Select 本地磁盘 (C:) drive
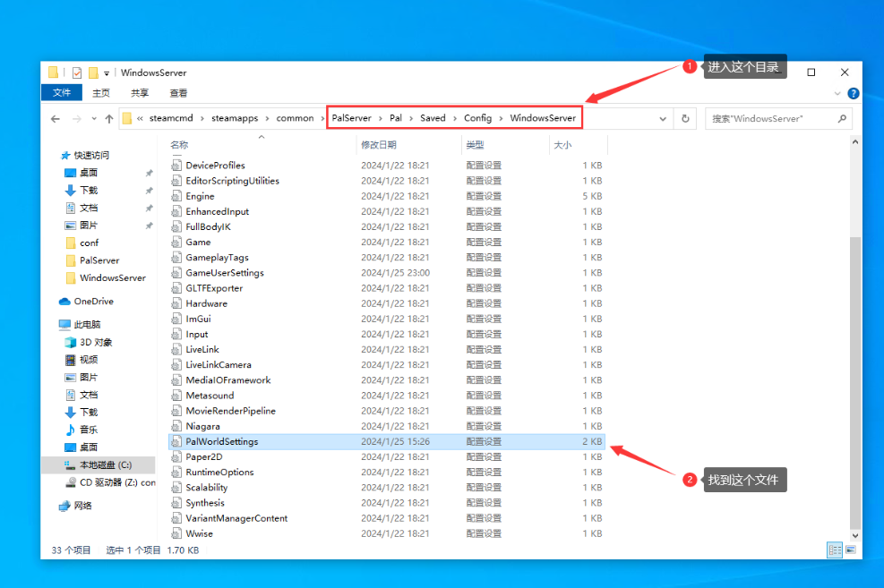 (106, 464)
